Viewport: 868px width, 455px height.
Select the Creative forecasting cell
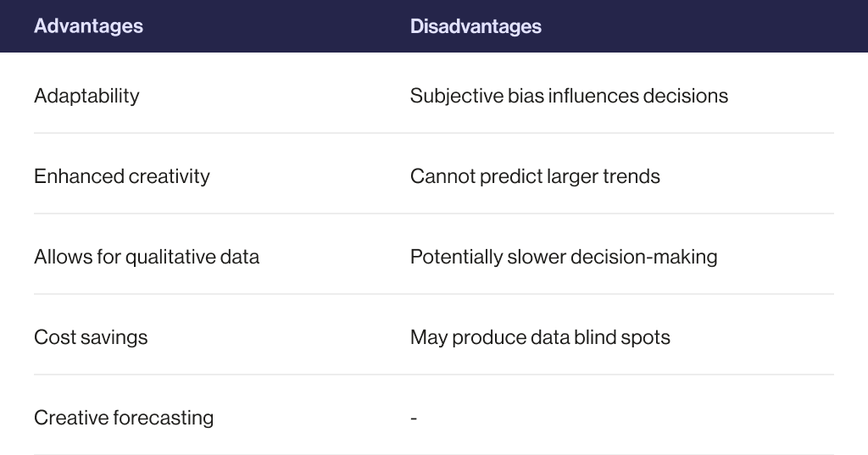(x=124, y=418)
